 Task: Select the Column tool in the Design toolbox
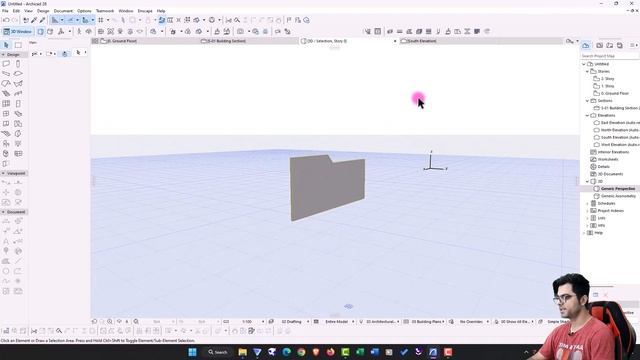(18, 64)
